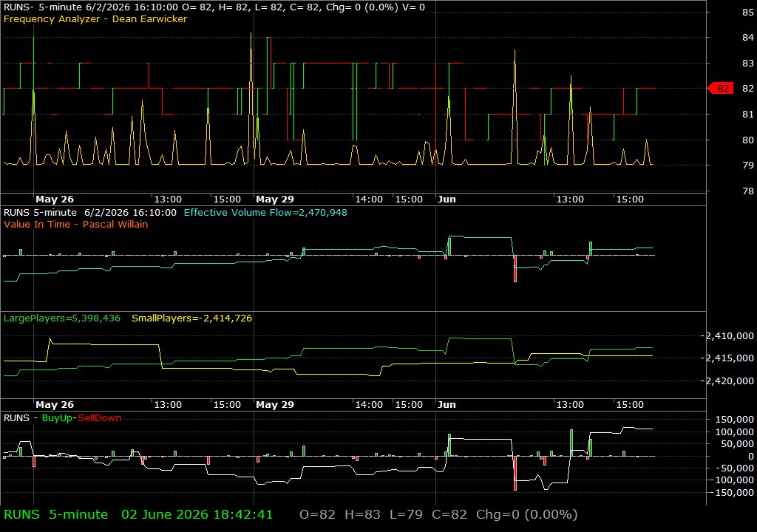The height and width of the screenshot is (532, 757).
Task: Click the BuyUp legend label
Action: point(57,418)
